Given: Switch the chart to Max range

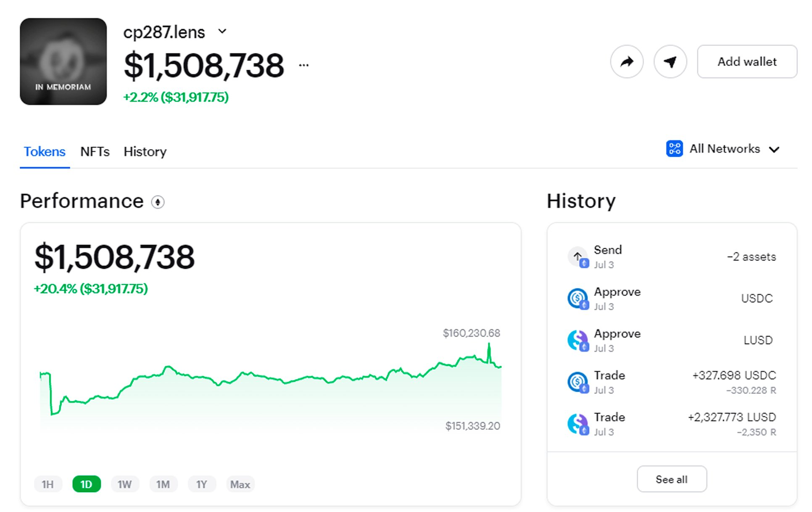Looking at the screenshot, I should 240,484.
